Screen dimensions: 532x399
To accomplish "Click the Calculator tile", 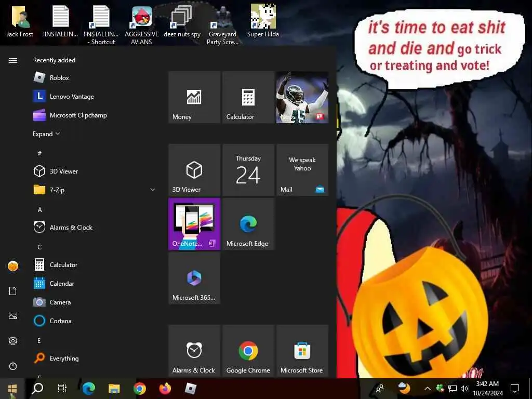I will (248, 97).
